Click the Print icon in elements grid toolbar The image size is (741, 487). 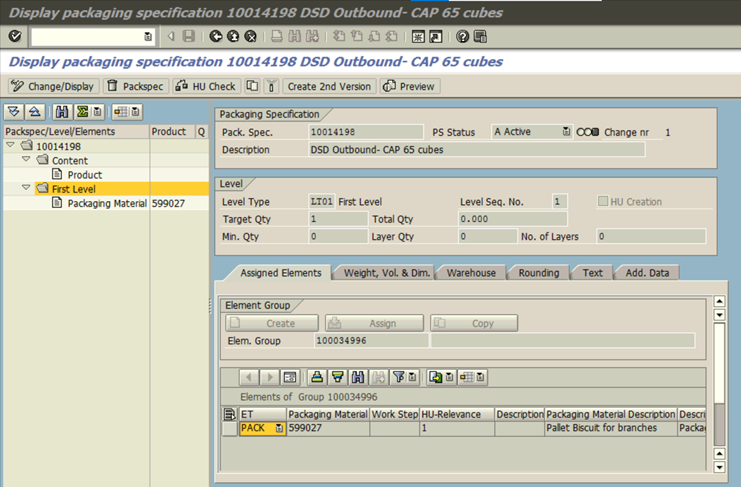coord(317,377)
